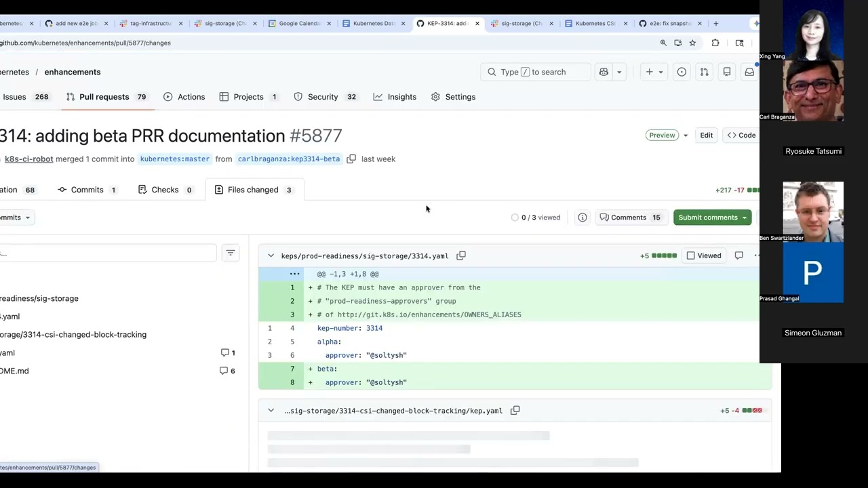Open the diff info icon beside Comments

(x=583, y=218)
